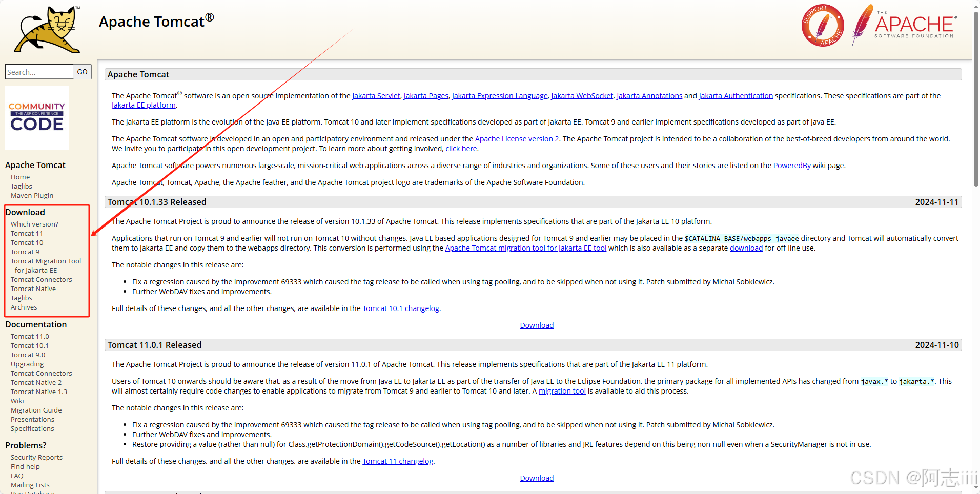Open Maven Plugin sidebar link
The height and width of the screenshot is (494, 980).
click(32, 195)
